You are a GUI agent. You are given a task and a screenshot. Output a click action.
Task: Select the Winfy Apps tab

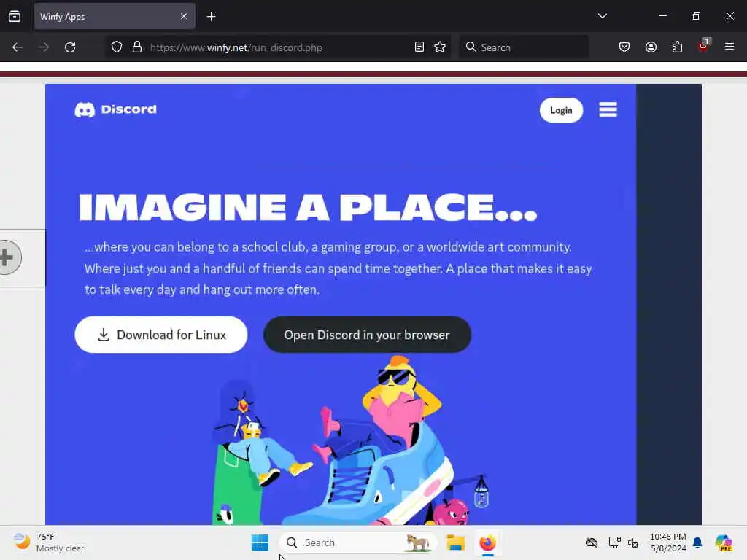pyautogui.click(x=115, y=16)
